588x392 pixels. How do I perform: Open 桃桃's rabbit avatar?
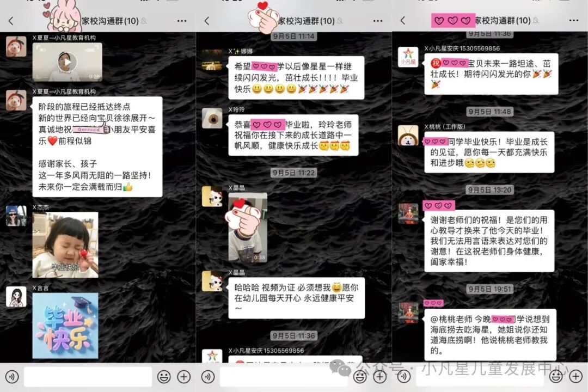click(x=408, y=136)
